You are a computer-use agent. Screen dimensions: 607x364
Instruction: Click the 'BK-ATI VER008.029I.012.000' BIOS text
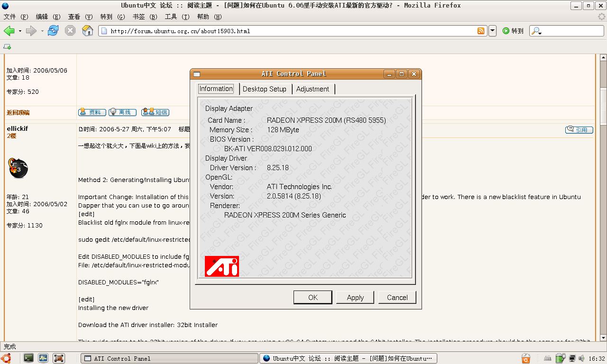point(268,149)
